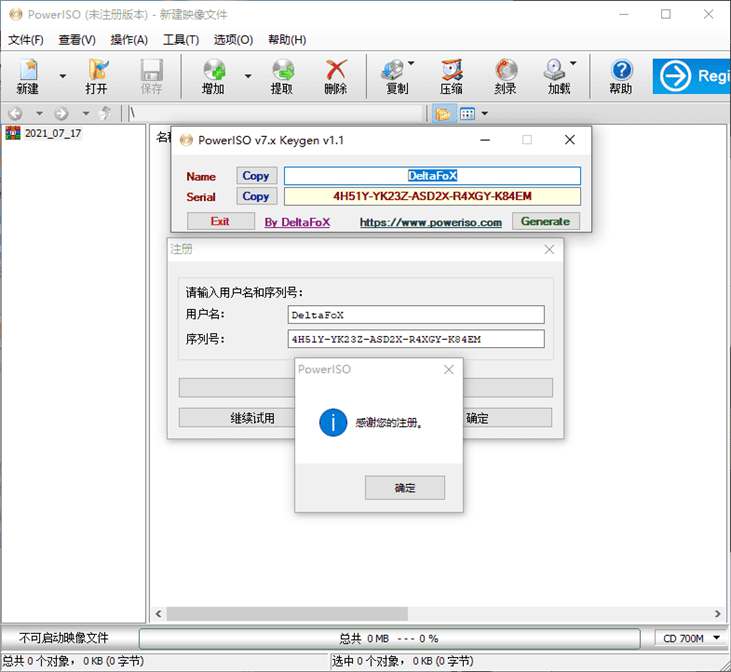Click the list view mode icon

pos(467,114)
